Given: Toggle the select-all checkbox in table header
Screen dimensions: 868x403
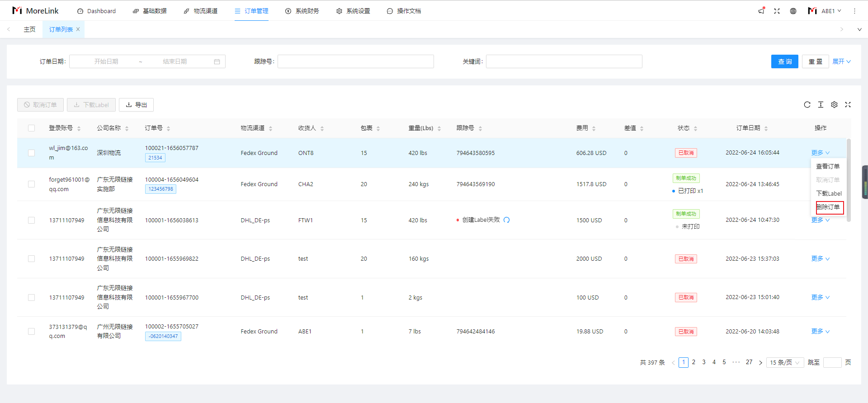Looking at the screenshot, I should pos(31,128).
